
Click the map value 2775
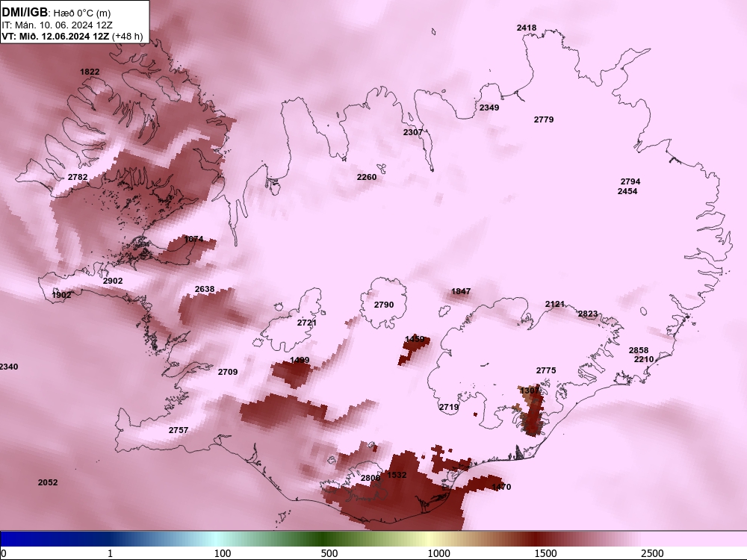point(546,370)
